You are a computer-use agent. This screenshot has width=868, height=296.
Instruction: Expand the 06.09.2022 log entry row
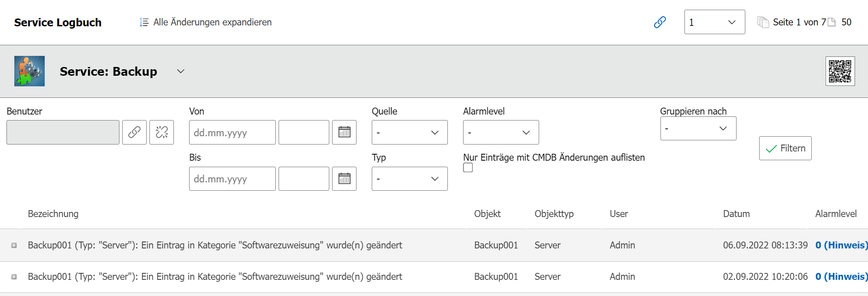(x=14, y=245)
